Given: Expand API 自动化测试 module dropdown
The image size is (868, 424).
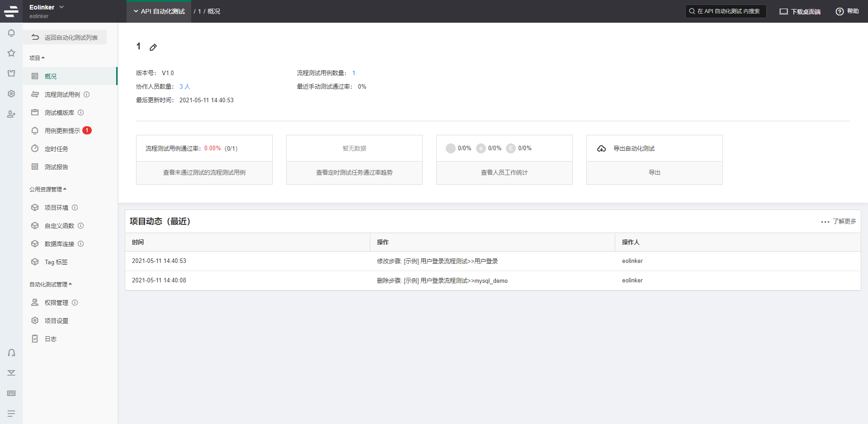Looking at the screenshot, I should tap(159, 11).
